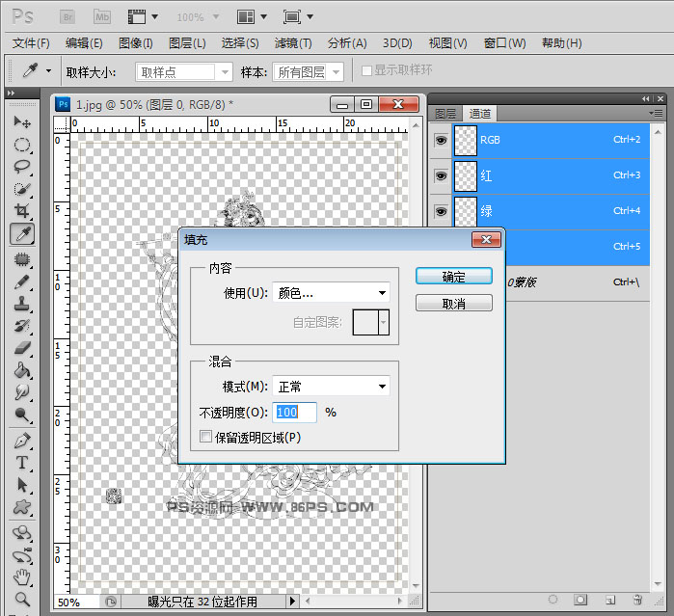The width and height of the screenshot is (674, 616).
Task: Select the Dodge tool
Action: (x=22, y=415)
